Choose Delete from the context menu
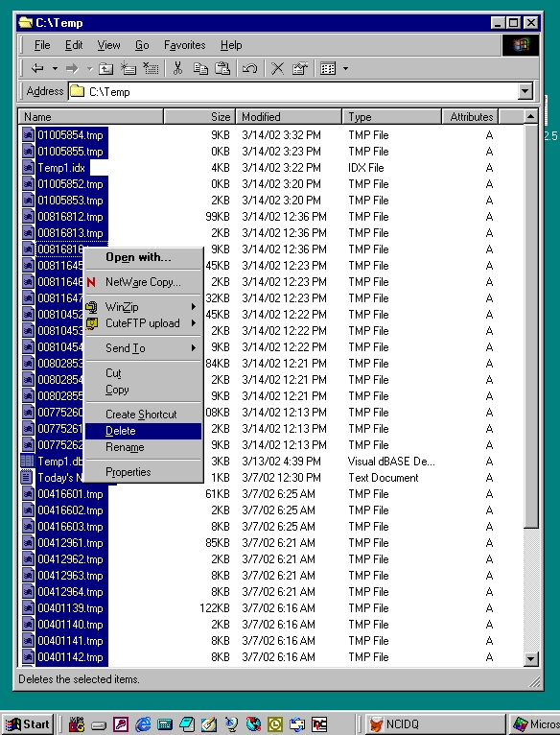This screenshot has width=560, height=735. 144,431
